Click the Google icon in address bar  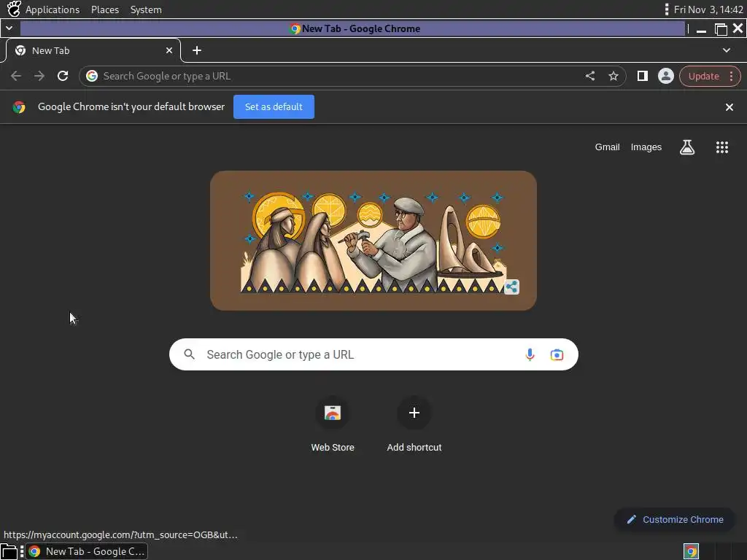click(92, 76)
